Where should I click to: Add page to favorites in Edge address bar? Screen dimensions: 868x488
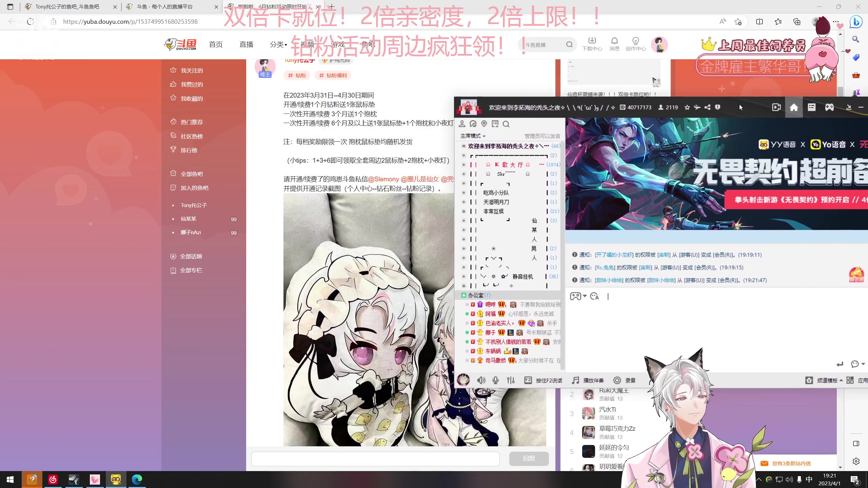[738, 22]
